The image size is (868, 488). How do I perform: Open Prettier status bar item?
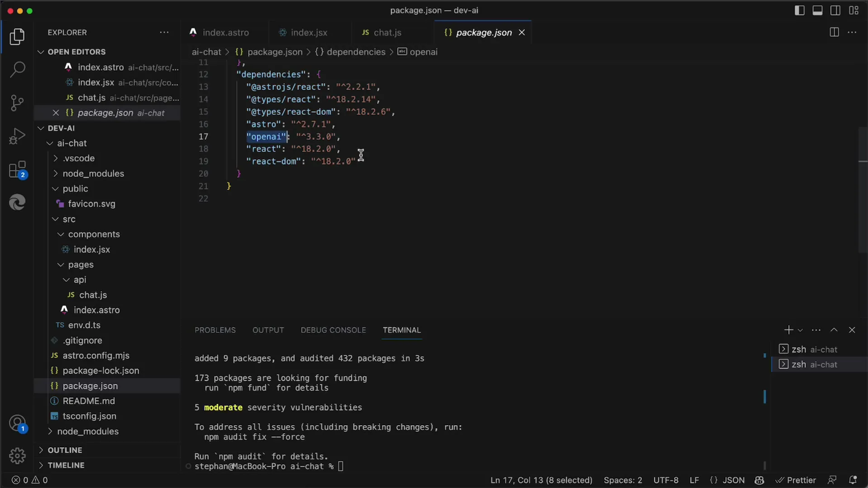(796, 480)
